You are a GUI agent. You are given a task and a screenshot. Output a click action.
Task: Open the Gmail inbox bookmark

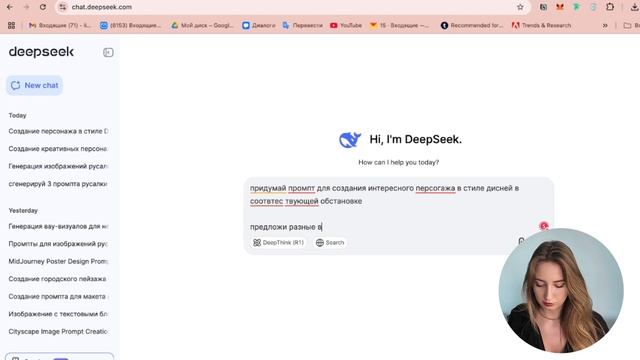(x=60, y=25)
